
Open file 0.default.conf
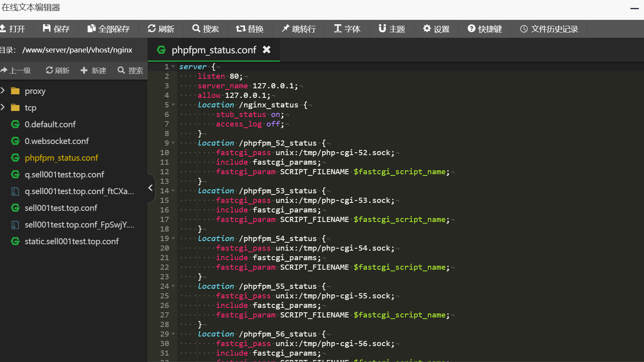pyautogui.click(x=50, y=125)
